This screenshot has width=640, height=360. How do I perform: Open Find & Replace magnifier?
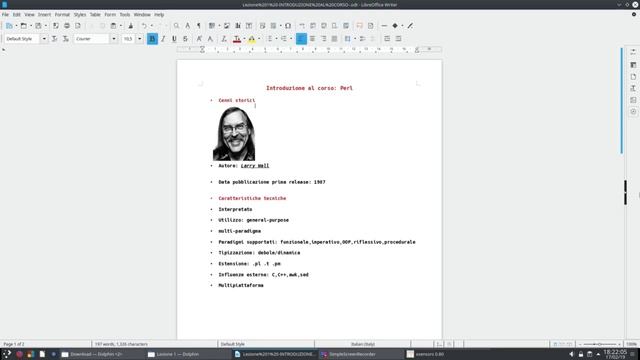176,26
